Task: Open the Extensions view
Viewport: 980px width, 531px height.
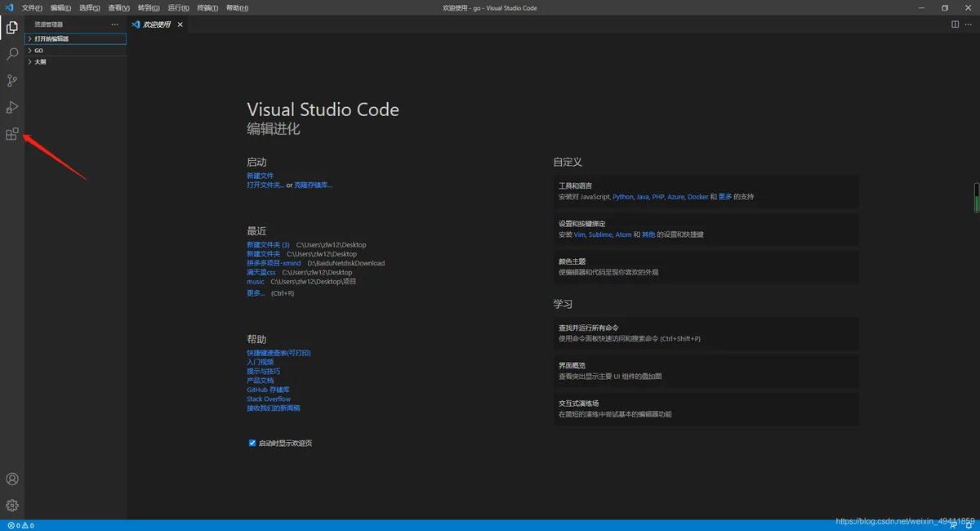Action: 12,134
